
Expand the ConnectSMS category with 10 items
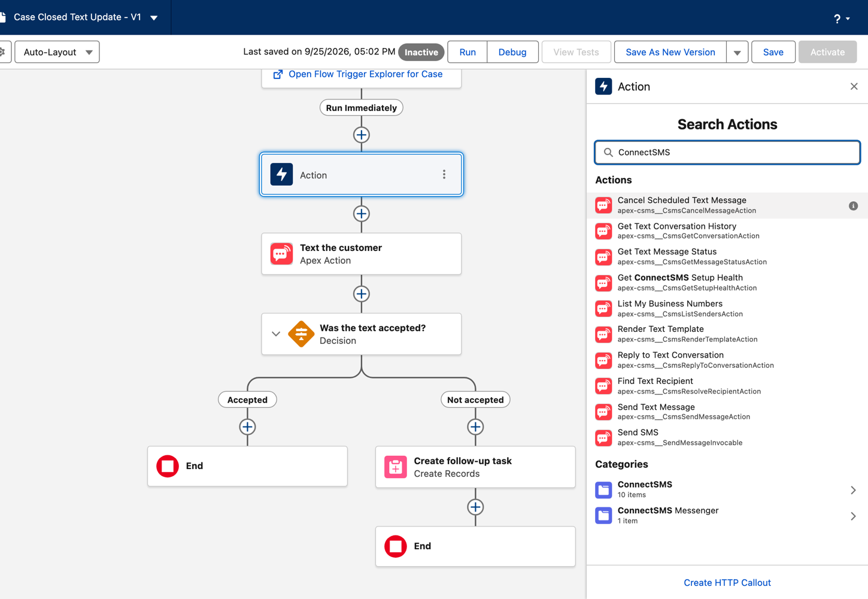click(727, 489)
